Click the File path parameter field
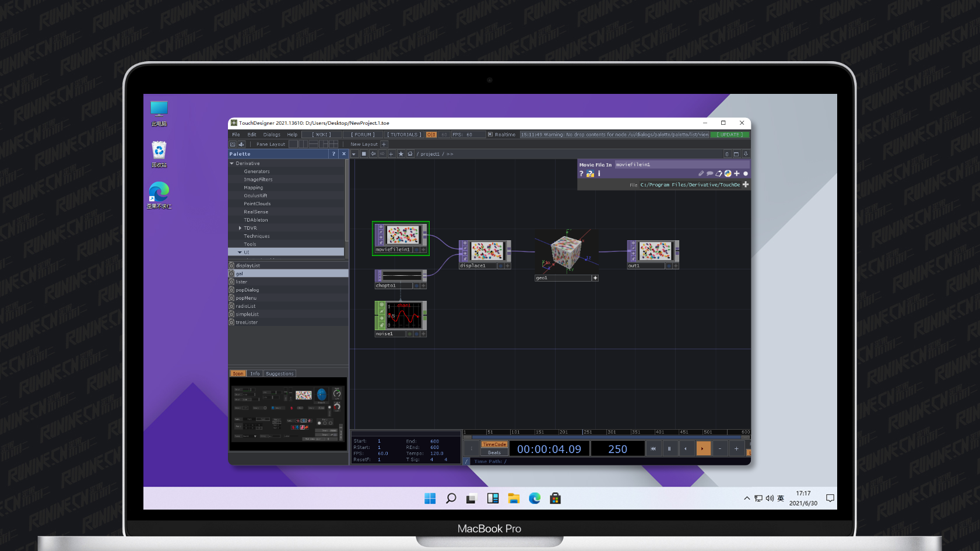Image resolution: width=980 pixels, height=551 pixels. coord(690,185)
